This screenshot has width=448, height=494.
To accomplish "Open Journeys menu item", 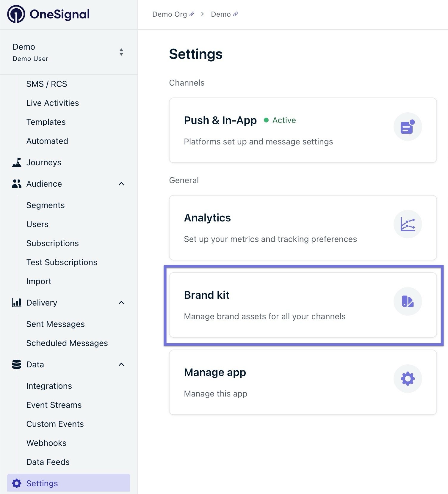I will (x=44, y=162).
